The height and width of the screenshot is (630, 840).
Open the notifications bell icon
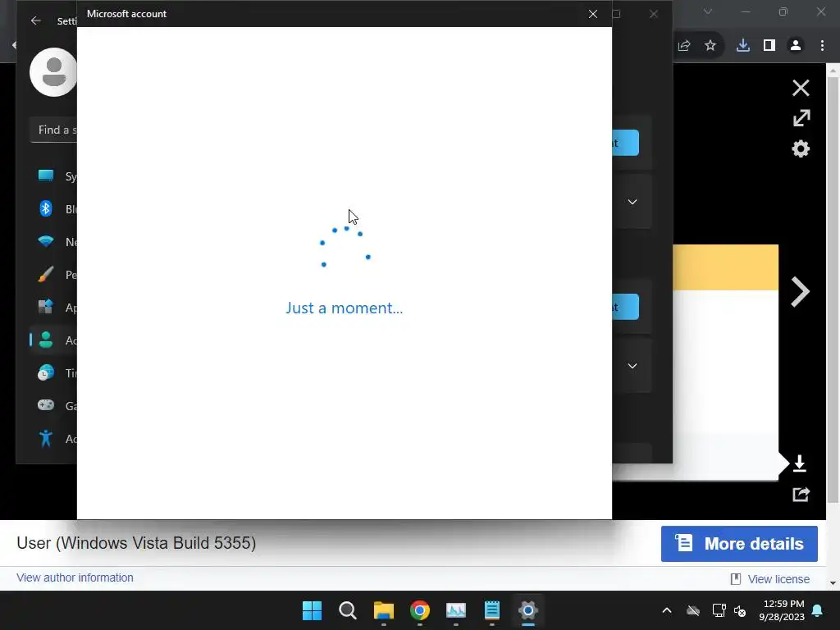pos(818,610)
